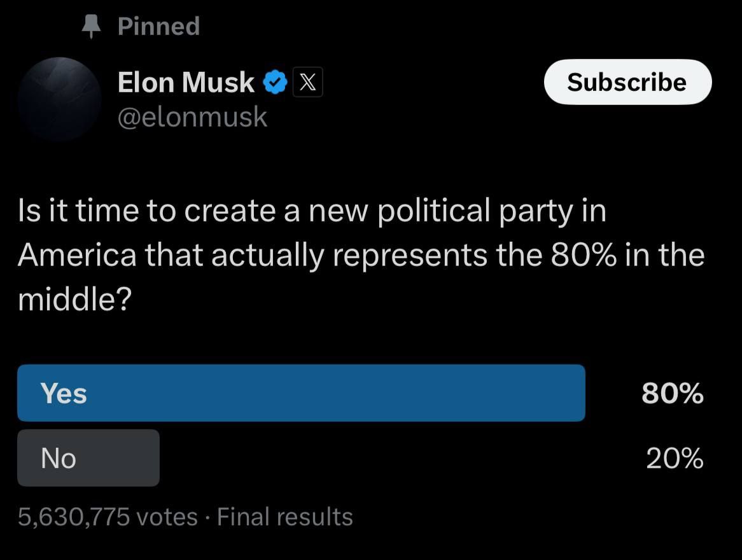Viewport: 742px width, 560px height.
Task: Open Elon Musk's profile picture
Action: coord(59,99)
